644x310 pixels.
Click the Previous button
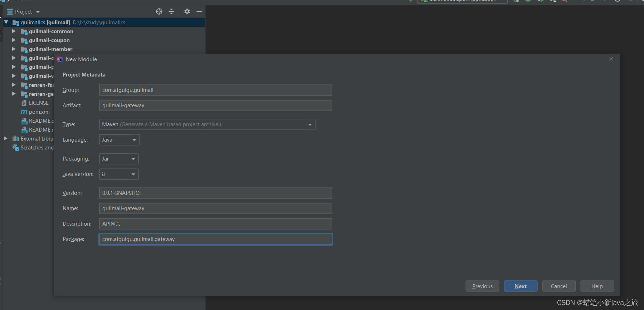point(482,286)
